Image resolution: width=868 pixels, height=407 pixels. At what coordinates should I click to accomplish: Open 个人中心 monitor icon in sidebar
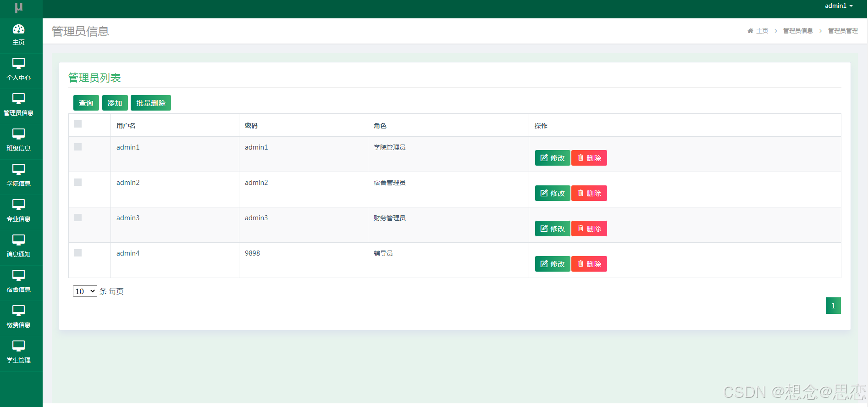click(x=18, y=63)
